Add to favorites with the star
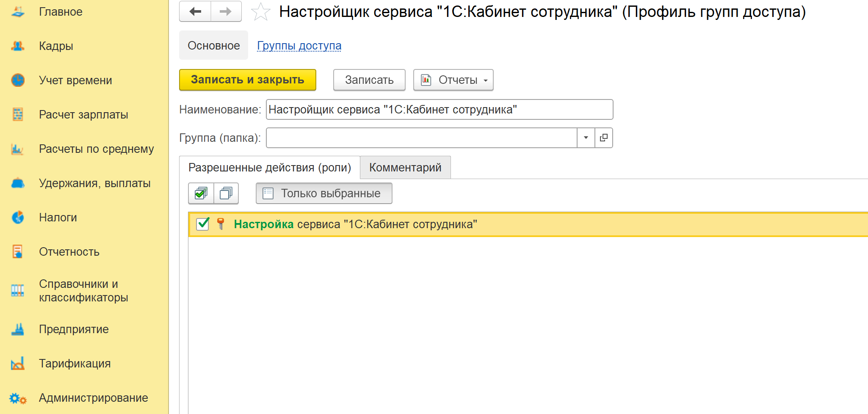The image size is (868, 414). point(260,12)
